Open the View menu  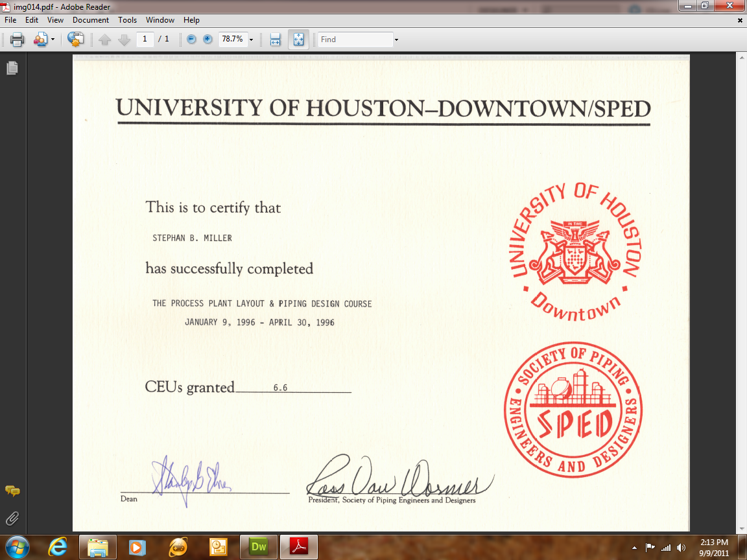[x=55, y=20]
